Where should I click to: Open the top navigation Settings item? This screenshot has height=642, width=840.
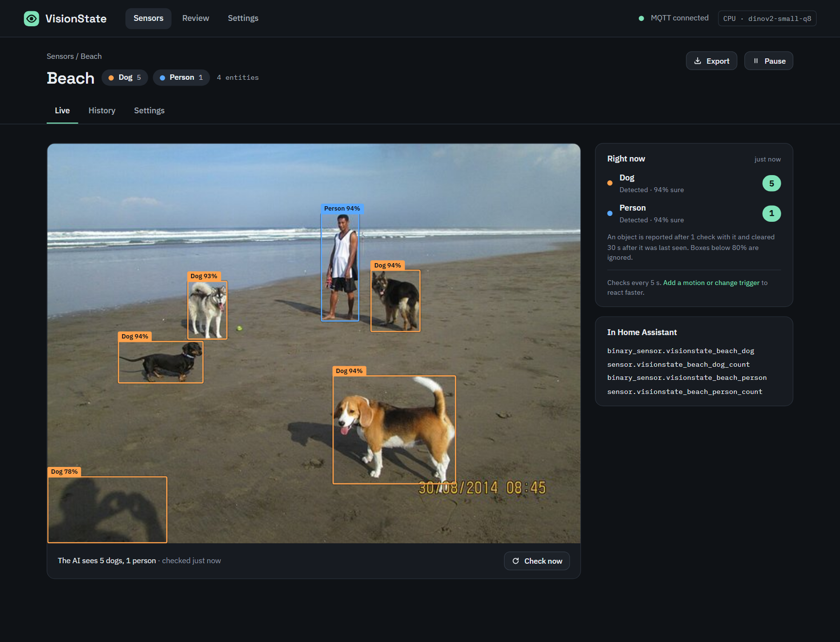click(x=243, y=18)
